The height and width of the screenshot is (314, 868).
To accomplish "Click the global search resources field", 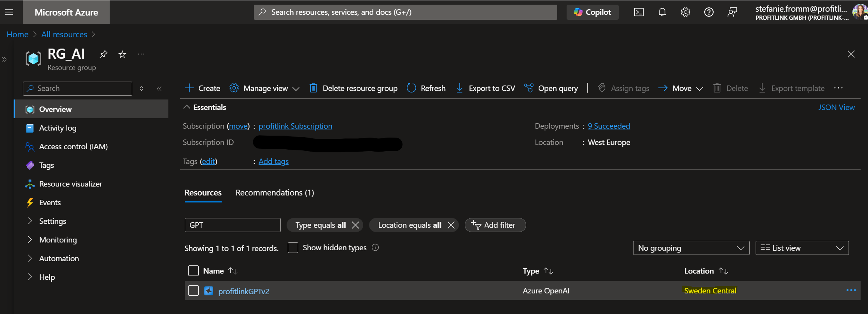I will pyautogui.click(x=405, y=12).
